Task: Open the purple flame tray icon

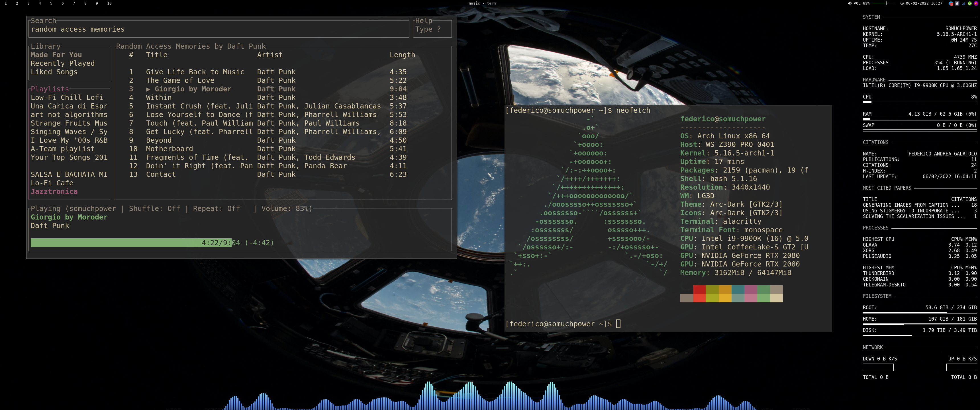Action: click(976, 3)
